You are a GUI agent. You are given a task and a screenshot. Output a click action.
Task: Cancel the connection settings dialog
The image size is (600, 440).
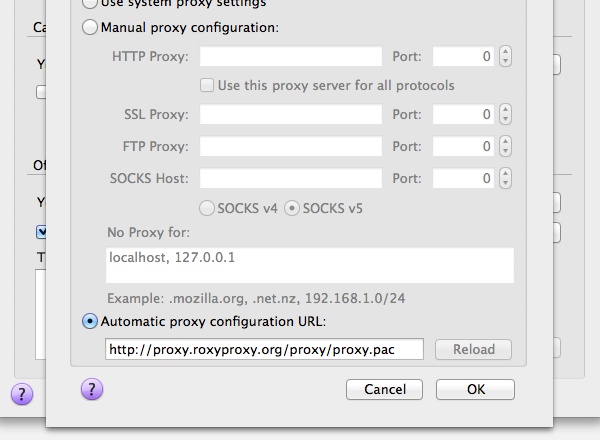pos(385,389)
